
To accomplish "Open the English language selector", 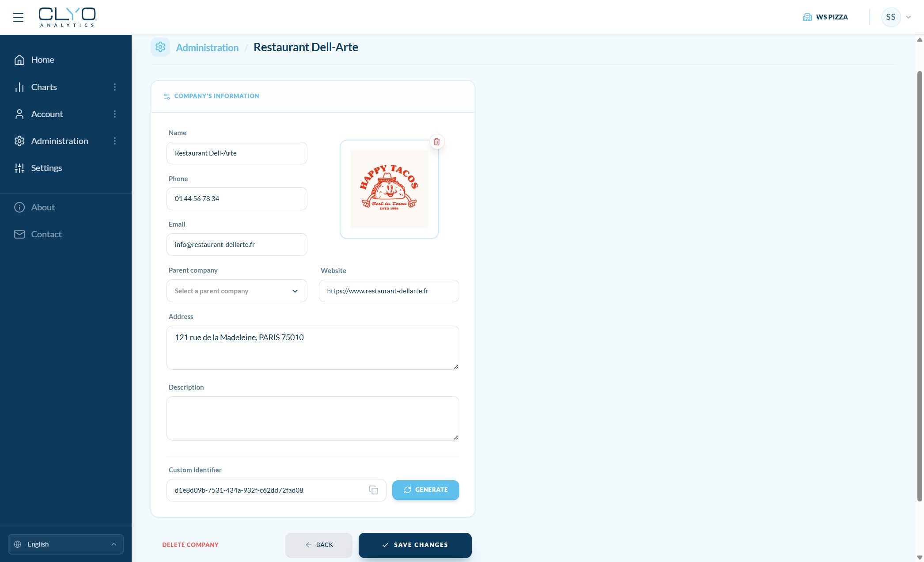I will point(65,544).
